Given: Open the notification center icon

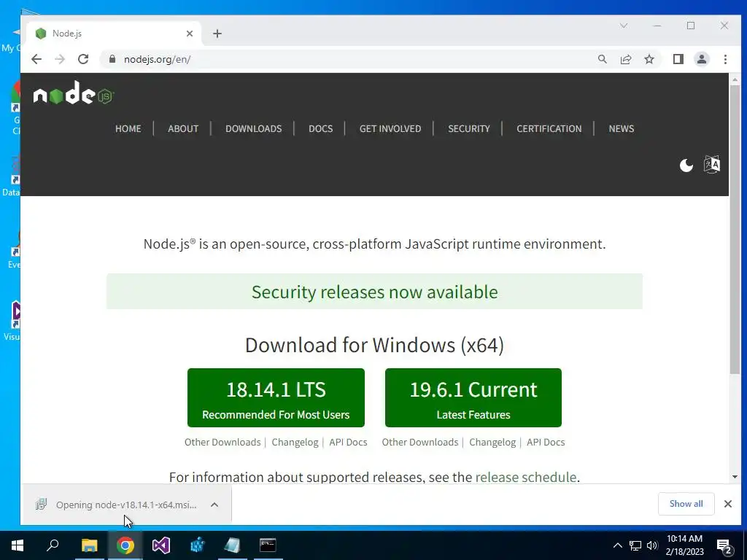Looking at the screenshot, I should coord(724,547).
